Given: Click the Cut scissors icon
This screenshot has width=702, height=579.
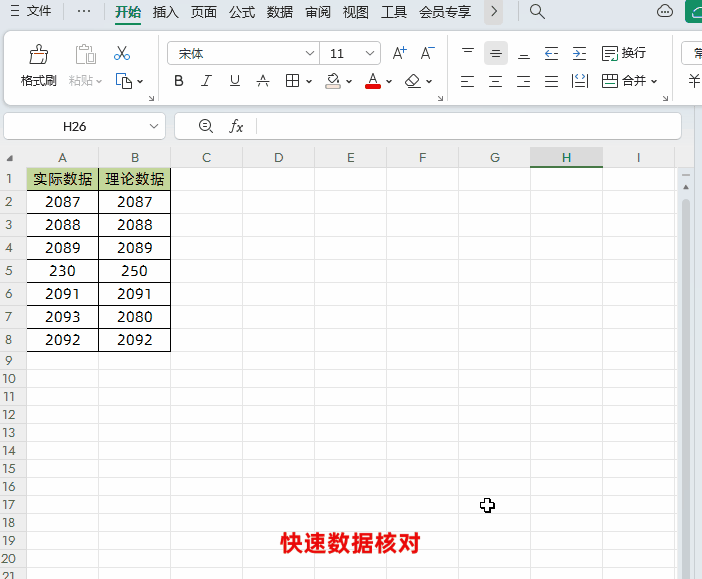Looking at the screenshot, I should [122, 53].
